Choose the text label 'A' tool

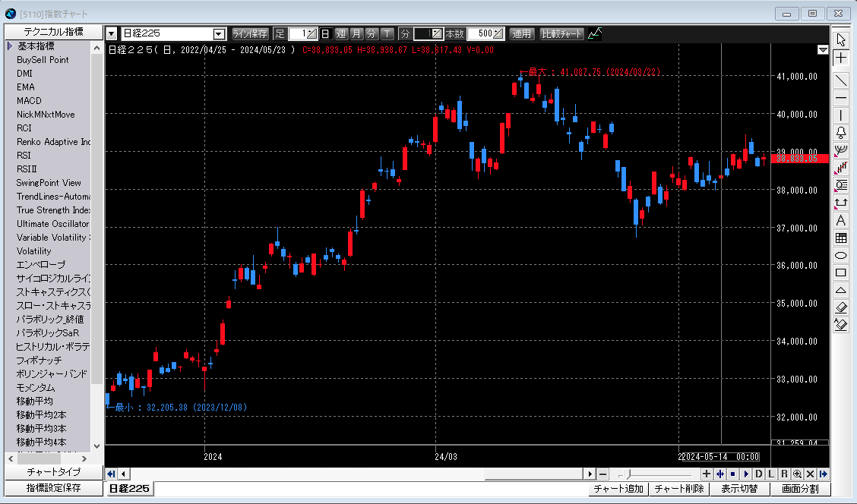841,221
